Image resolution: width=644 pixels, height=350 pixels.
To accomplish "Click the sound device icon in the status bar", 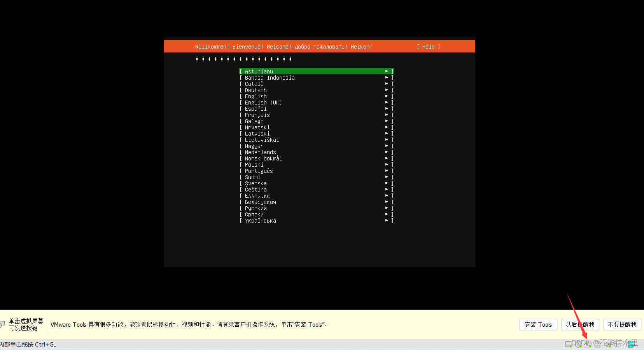I will (609, 344).
